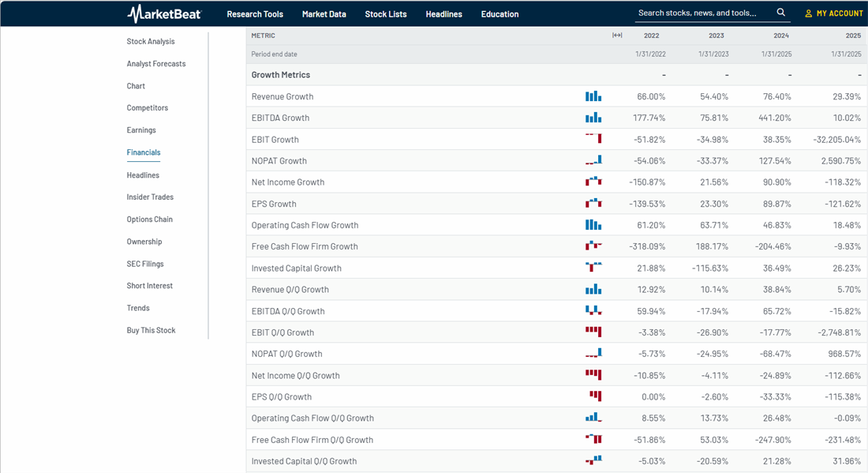This screenshot has height=473, width=868.
Task: Click the Net Income Growth sparkline
Action: click(x=593, y=182)
